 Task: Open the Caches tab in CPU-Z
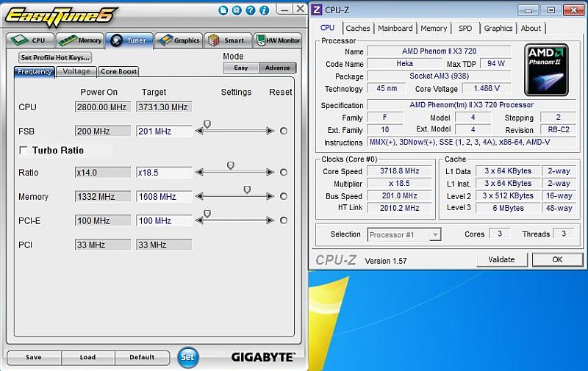tap(358, 28)
